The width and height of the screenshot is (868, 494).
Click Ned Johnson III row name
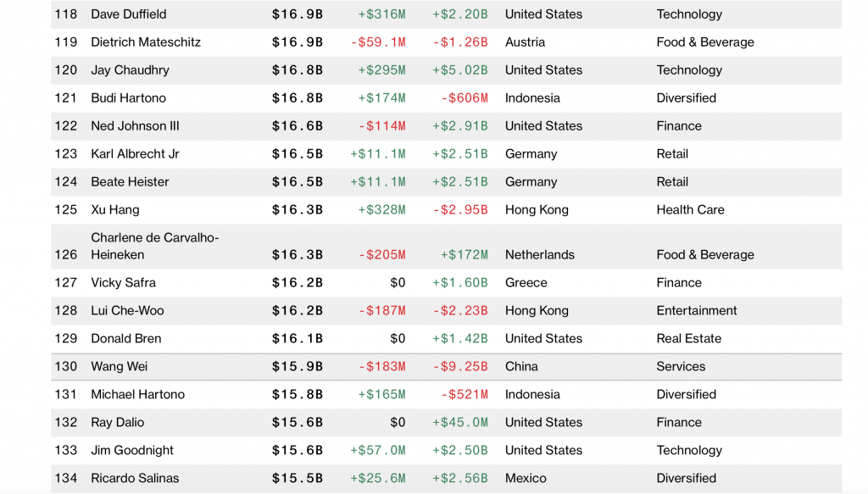click(135, 126)
